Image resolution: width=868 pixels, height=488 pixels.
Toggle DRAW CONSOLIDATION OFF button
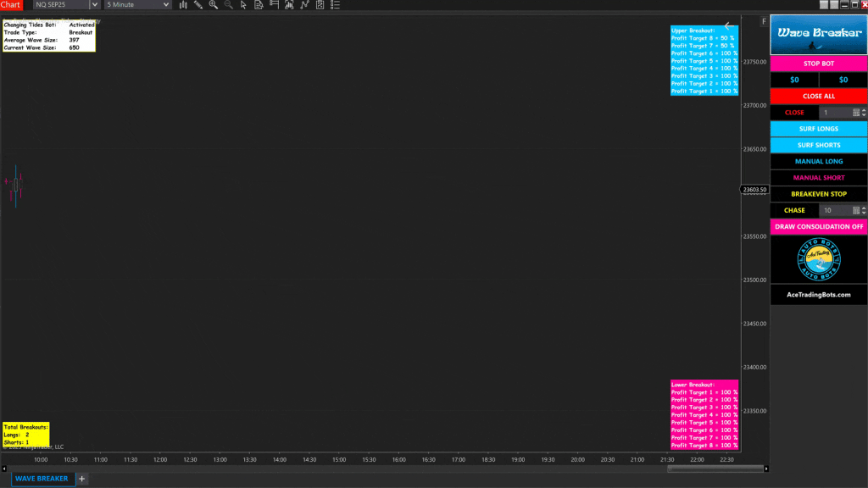(819, 226)
